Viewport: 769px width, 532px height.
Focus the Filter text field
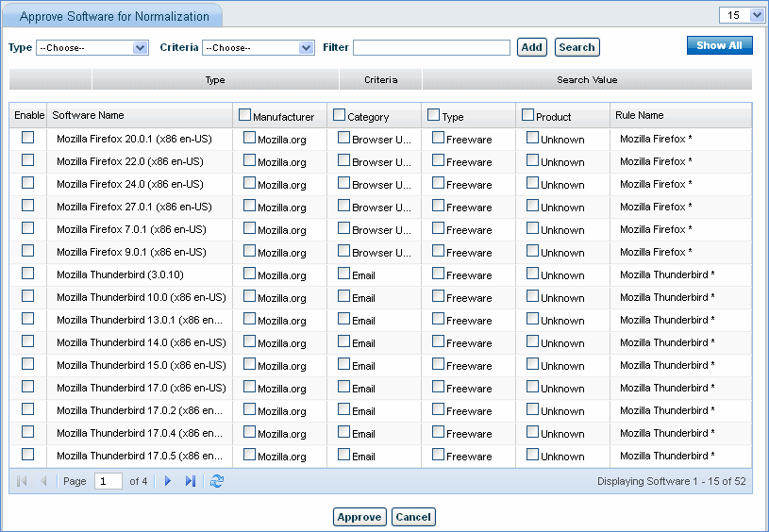tap(431, 47)
